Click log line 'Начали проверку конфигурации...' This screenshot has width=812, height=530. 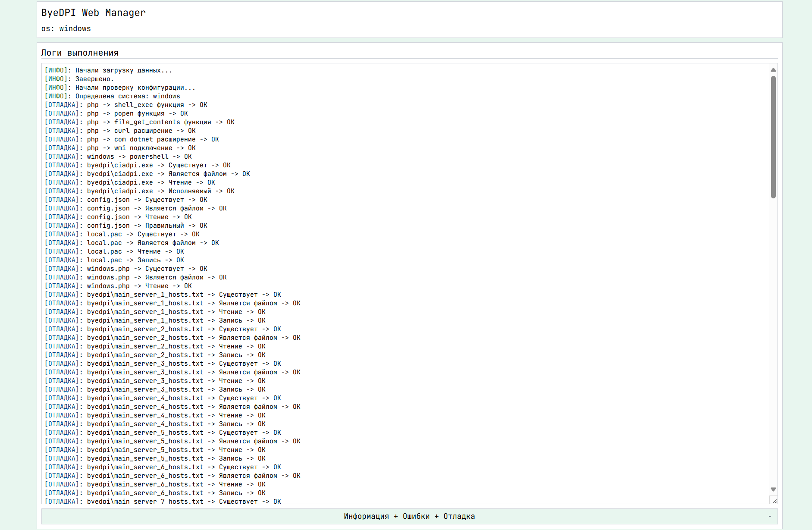120,88
